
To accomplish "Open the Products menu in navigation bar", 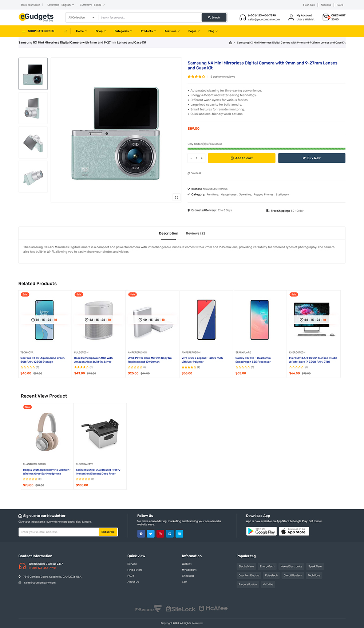I will click(x=148, y=31).
